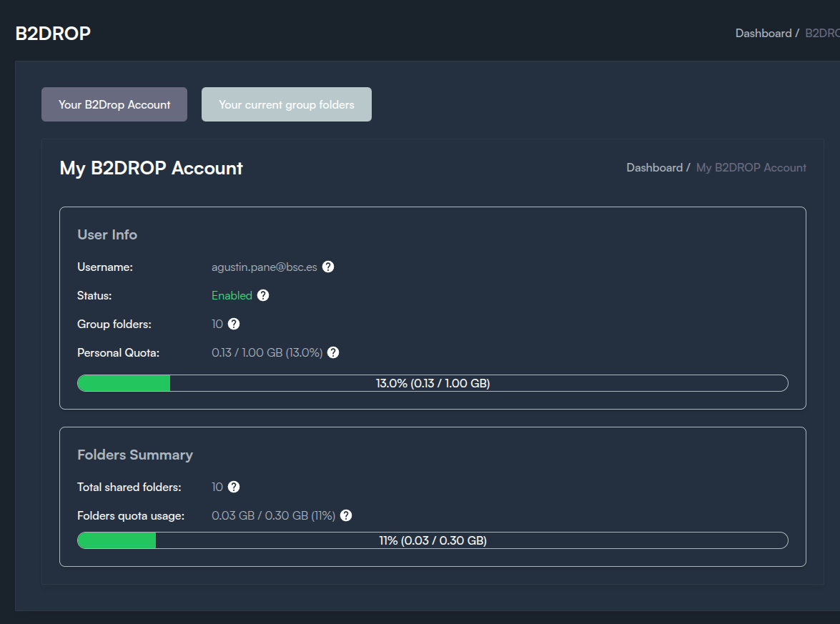Click the User Info section heading
Viewport: 840px width, 624px height.
[107, 234]
